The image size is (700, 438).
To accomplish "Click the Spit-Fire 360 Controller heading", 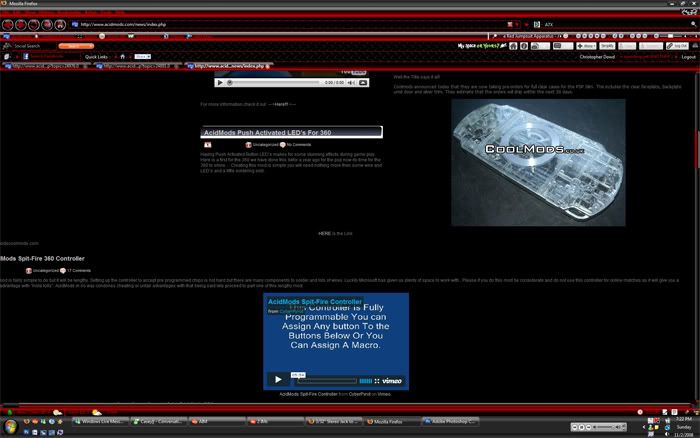I will (42, 259).
